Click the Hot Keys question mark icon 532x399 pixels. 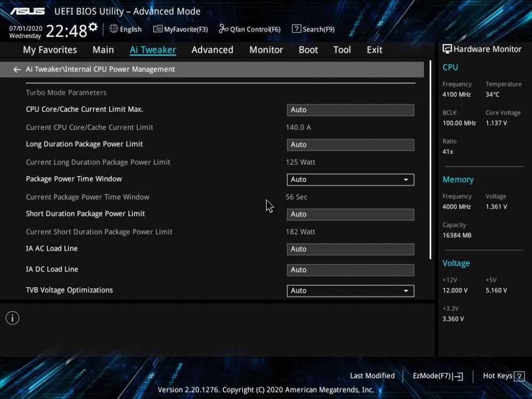coord(519,376)
